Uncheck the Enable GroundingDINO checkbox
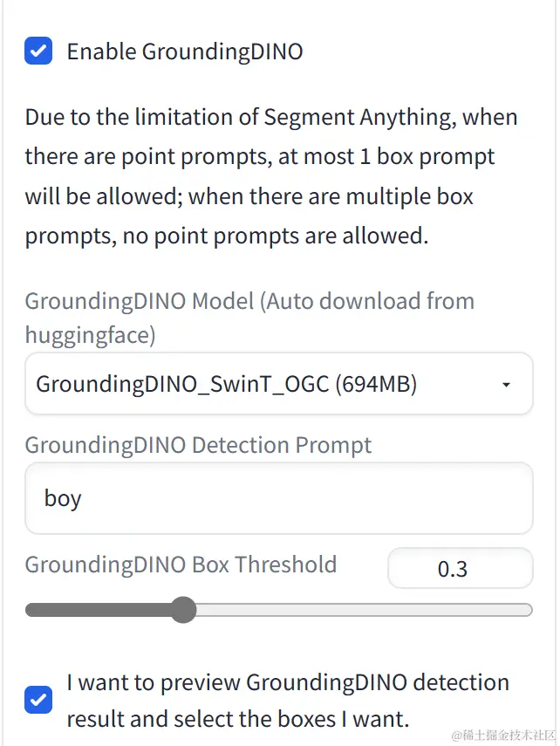The width and height of the screenshot is (560, 746). 38,51
